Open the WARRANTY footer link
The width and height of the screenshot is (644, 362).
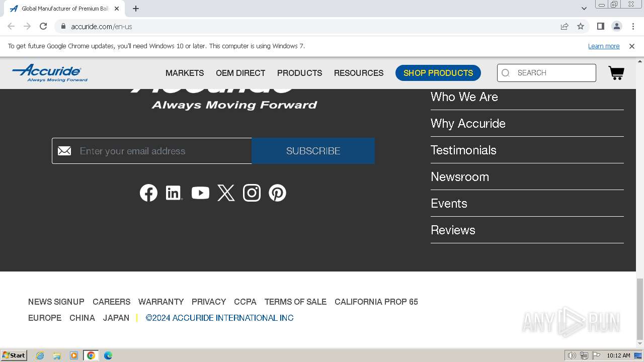[161, 302]
